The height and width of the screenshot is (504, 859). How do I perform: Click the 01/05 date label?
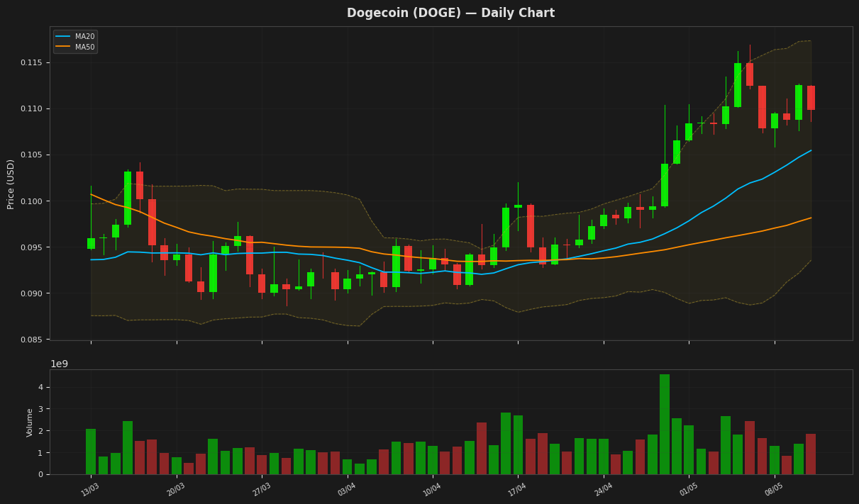point(689,490)
